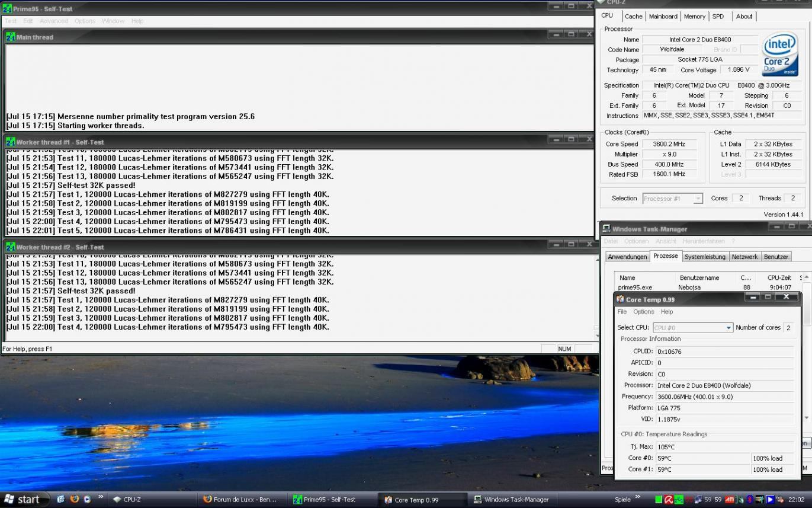The width and height of the screenshot is (812, 508).
Task: Click the Core Temp Frequency value field
Action: click(725, 397)
